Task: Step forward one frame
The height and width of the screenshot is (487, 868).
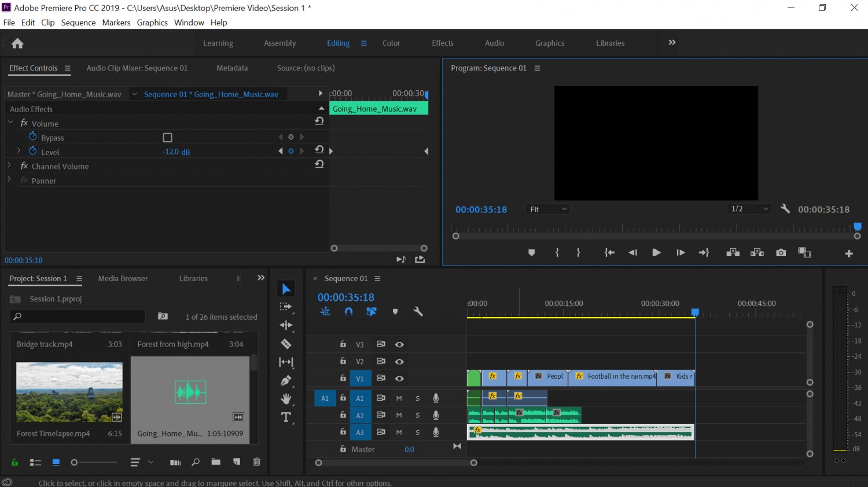Action: 681,253
